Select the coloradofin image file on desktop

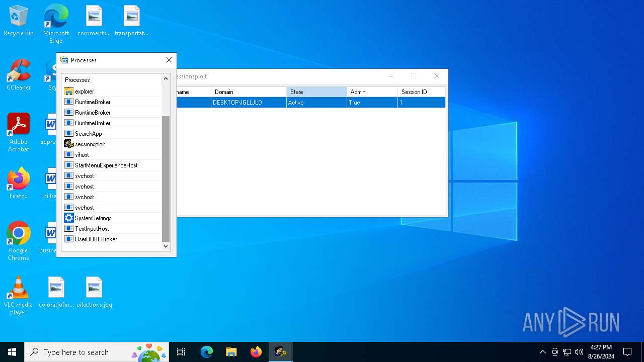pos(56,293)
